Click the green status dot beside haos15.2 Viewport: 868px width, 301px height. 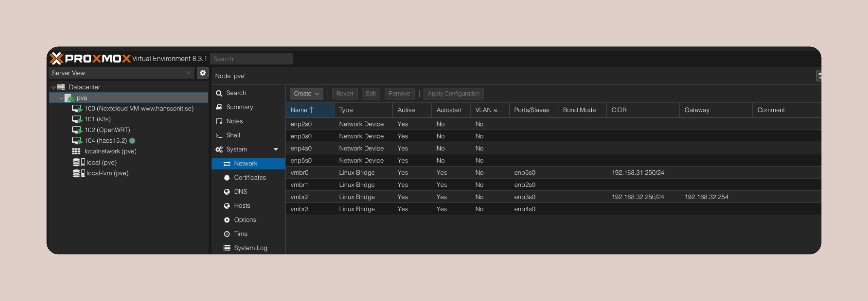tap(132, 141)
